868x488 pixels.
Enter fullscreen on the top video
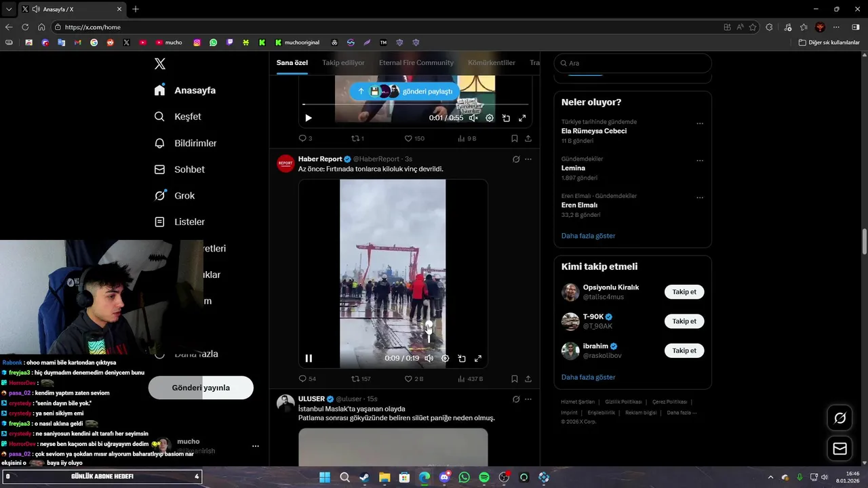point(522,118)
